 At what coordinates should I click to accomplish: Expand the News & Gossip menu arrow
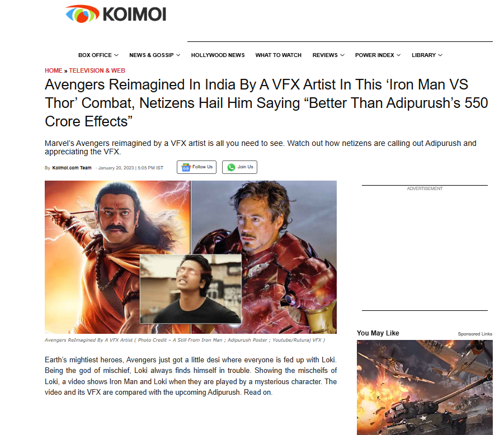pyautogui.click(x=178, y=55)
